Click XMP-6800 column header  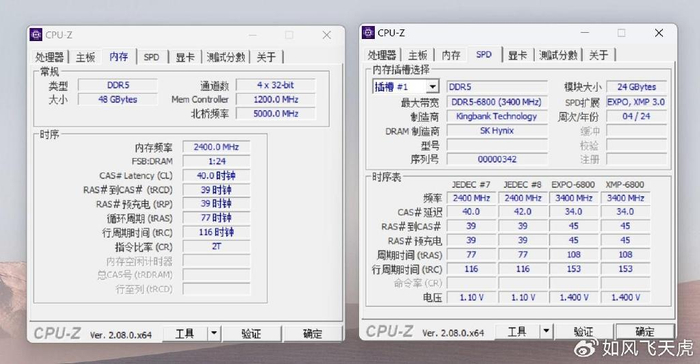tap(625, 184)
